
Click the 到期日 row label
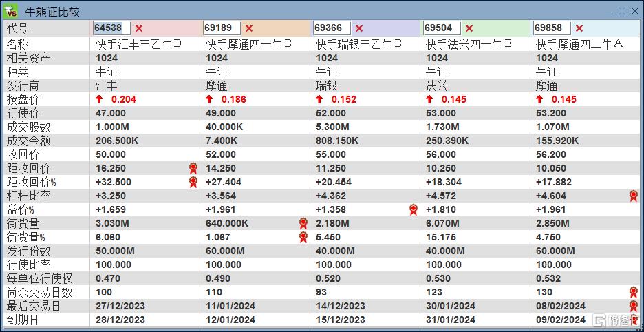23,320
